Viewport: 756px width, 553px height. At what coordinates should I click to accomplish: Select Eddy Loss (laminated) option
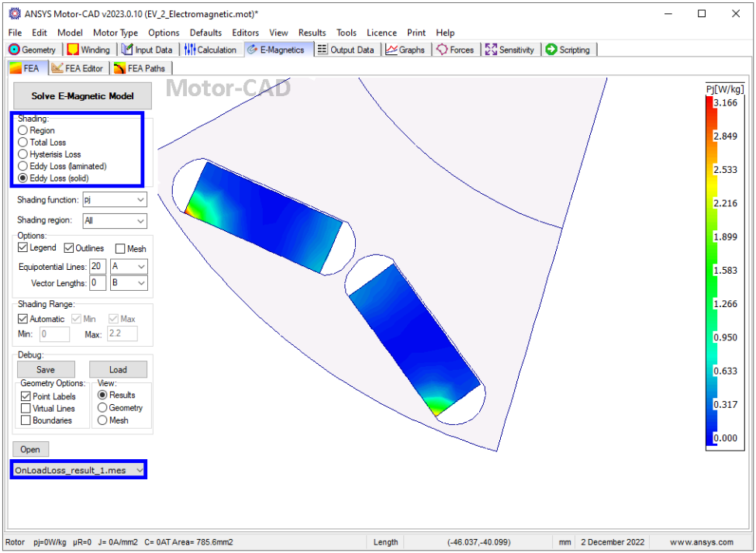tap(22, 166)
